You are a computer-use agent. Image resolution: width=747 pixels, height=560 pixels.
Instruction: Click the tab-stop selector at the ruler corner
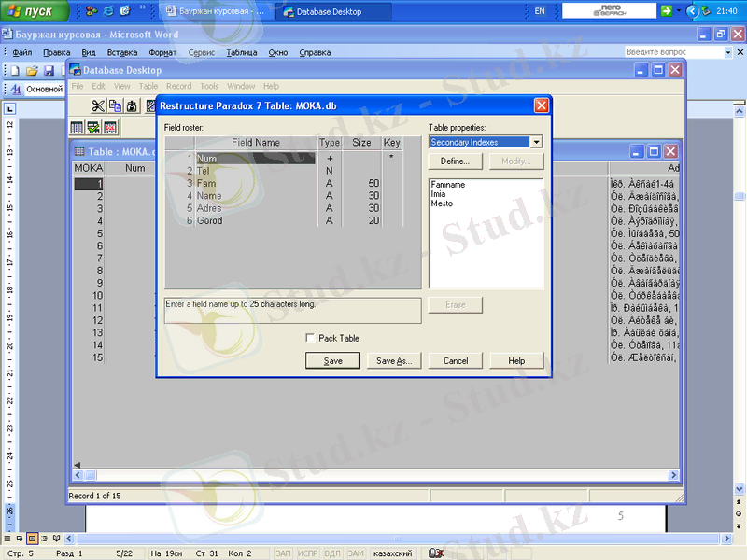10,109
